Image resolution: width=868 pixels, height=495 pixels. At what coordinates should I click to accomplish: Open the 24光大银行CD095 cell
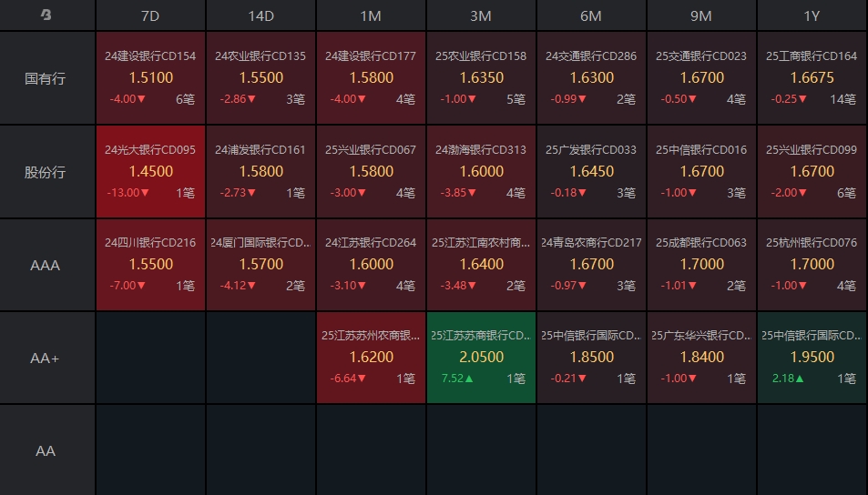point(150,171)
